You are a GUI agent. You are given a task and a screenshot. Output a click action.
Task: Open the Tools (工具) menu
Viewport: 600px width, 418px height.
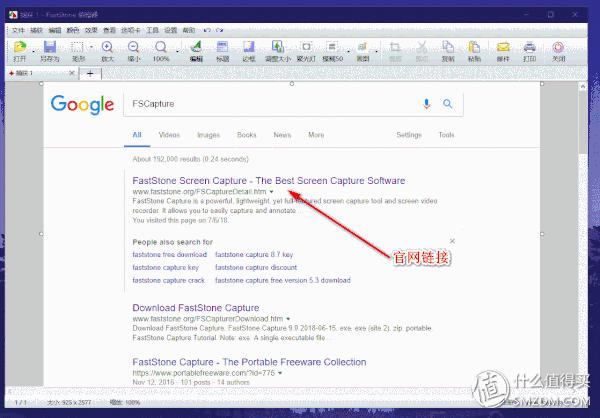click(152, 30)
